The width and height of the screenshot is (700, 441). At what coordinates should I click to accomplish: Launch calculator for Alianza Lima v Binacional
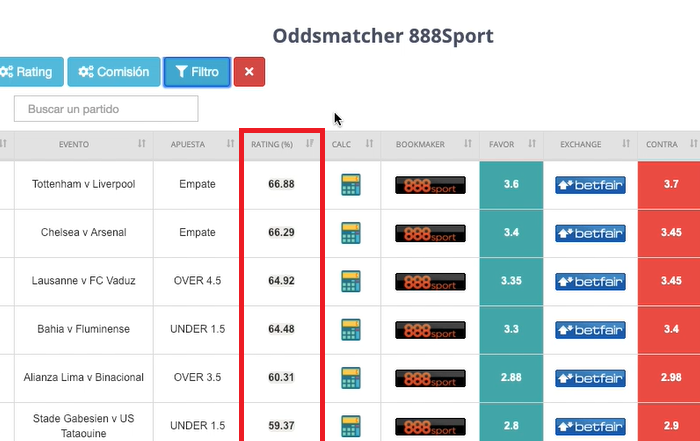(x=350, y=377)
